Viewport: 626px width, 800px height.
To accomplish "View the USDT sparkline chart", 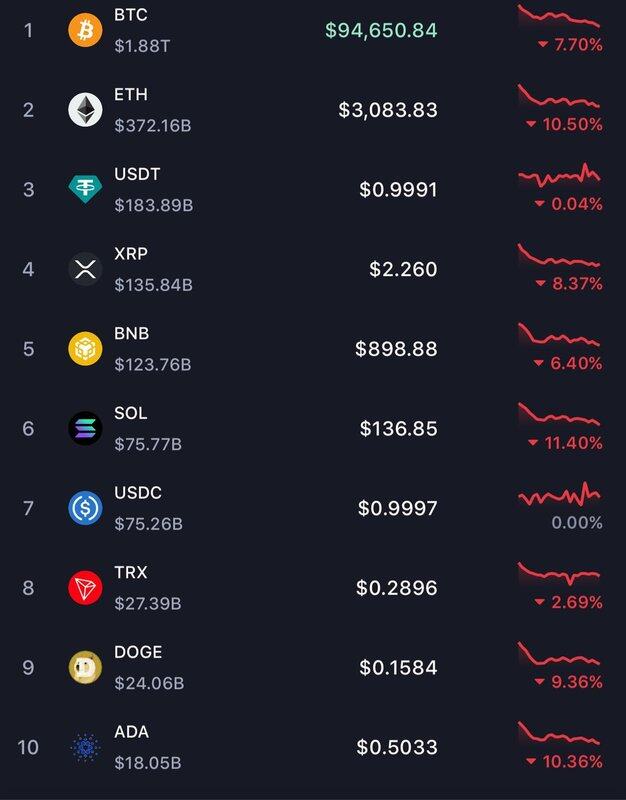I will pyautogui.click(x=559, y=177).
